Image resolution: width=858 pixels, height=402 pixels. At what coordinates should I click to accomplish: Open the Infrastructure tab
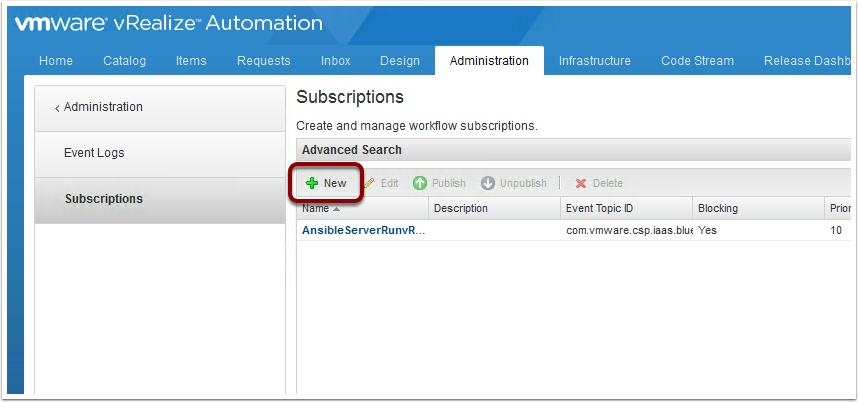(x=595, y=61)
